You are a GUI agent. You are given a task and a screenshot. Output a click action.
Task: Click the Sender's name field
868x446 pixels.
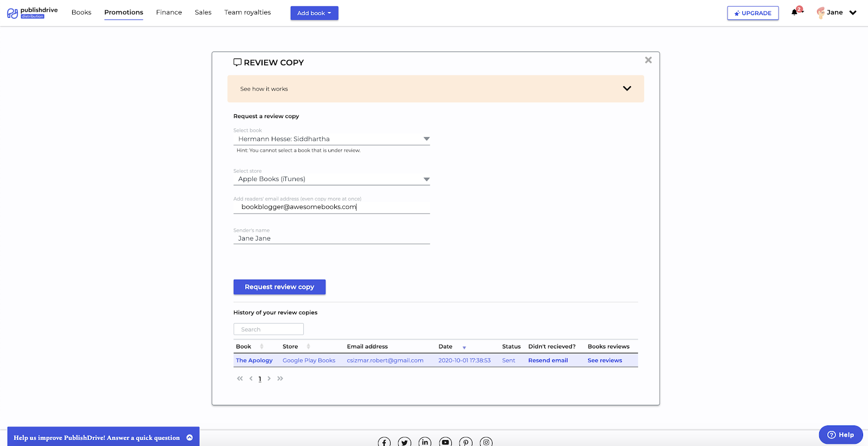point(331,238)
